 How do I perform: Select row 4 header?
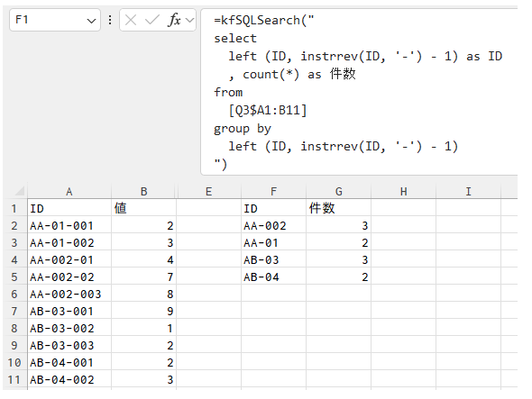point(14,259)
